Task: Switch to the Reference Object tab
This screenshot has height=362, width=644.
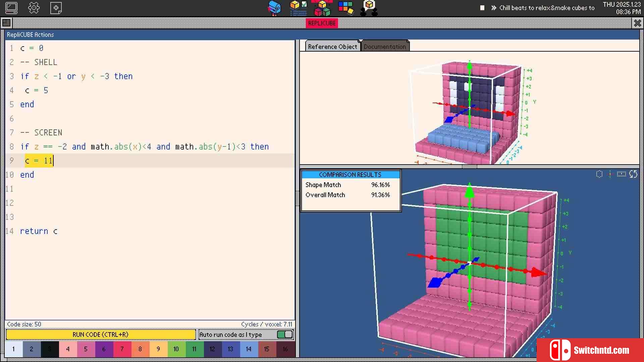Action: pyautogui.click(x=332, y=46)
